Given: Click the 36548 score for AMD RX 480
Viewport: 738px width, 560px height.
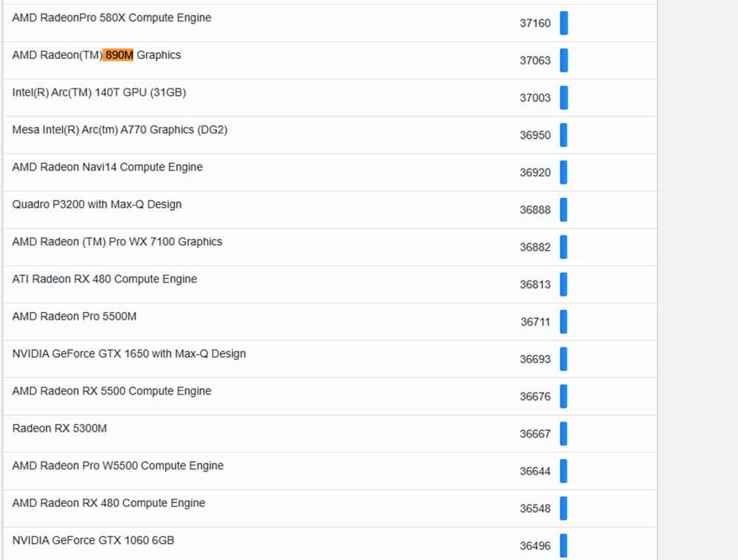Looking at the screenshot, I should (535, 508).
